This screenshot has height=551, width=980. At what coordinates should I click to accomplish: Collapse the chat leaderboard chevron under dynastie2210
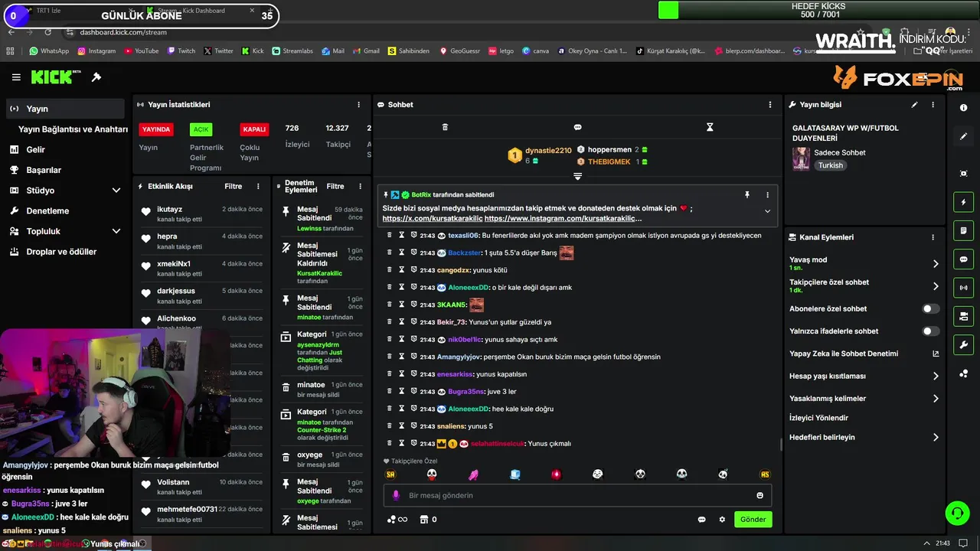pos(577,177)
